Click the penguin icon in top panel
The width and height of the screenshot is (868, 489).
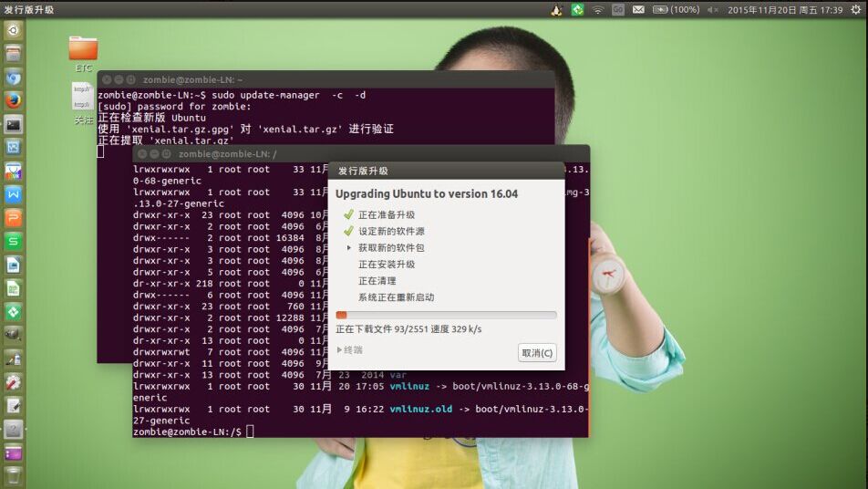[556, 9]
